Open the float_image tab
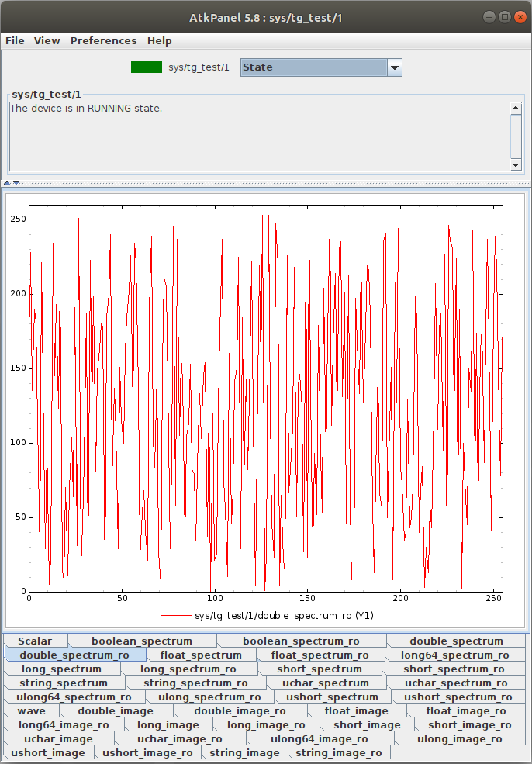 click(357, 711)
